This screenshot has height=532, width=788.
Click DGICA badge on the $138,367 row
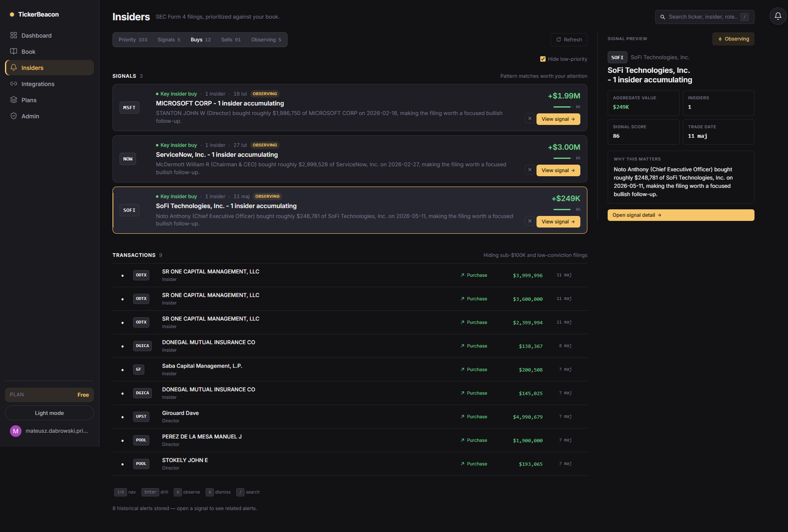tap(142, 346)
